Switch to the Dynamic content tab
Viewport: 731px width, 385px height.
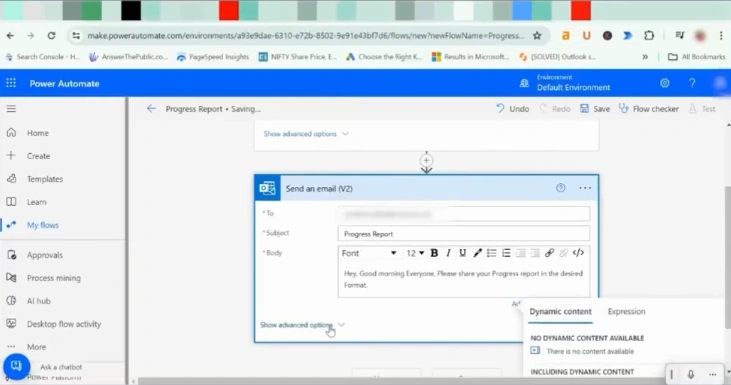pos(560,311)
